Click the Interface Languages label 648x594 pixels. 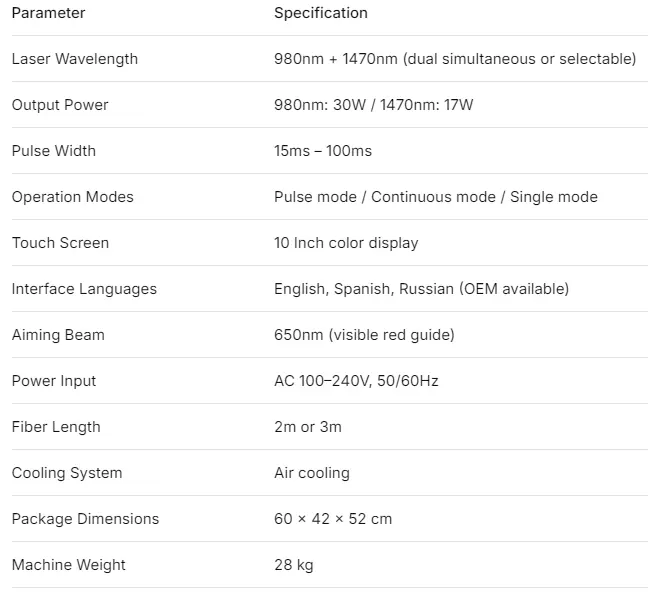click(x=84, y=289)
